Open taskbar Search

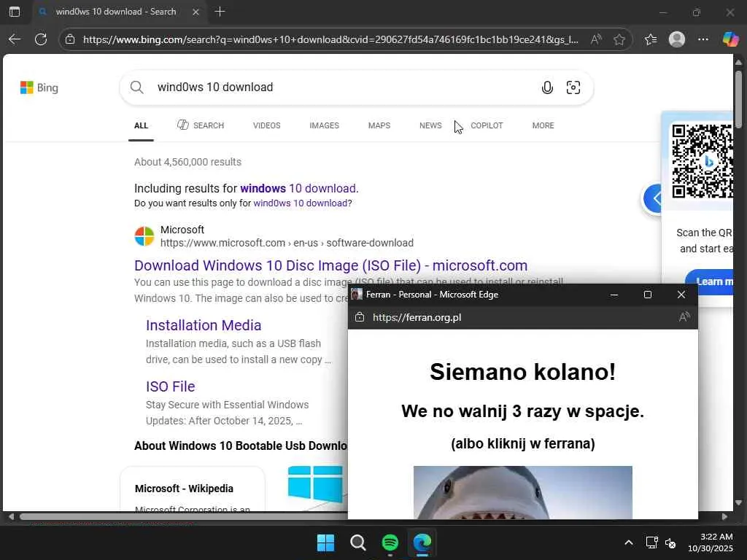click(x=357, y=542)
